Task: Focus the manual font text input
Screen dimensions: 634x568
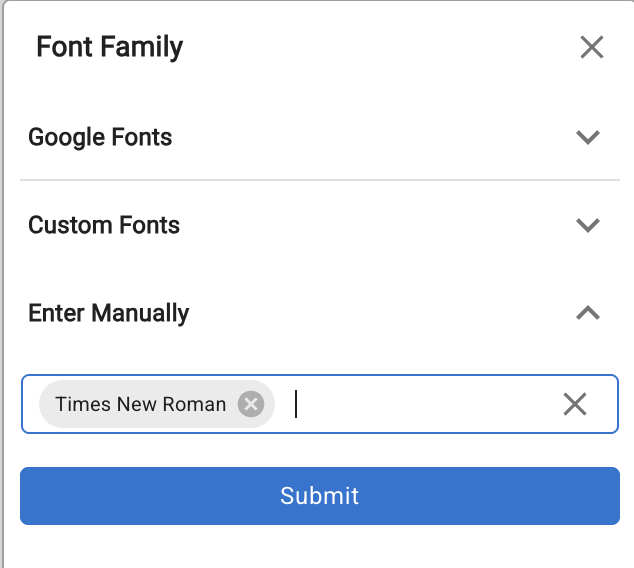Action: (x=420, y=404)
